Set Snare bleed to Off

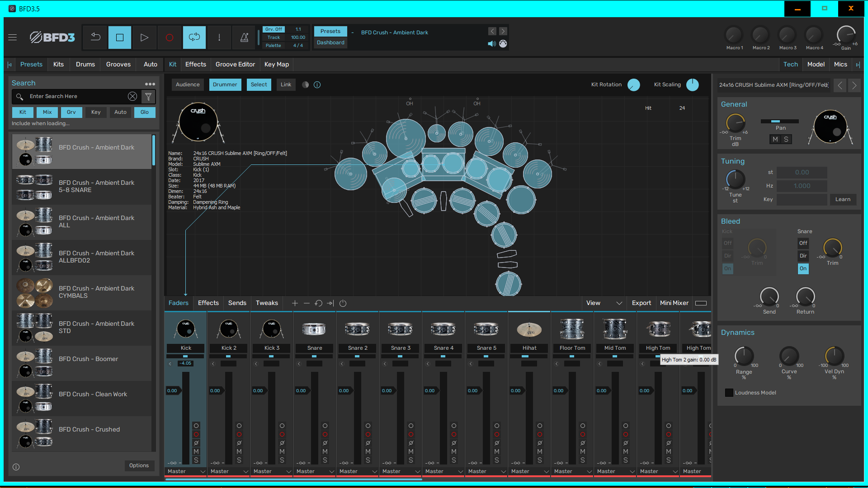click(803, 243)
